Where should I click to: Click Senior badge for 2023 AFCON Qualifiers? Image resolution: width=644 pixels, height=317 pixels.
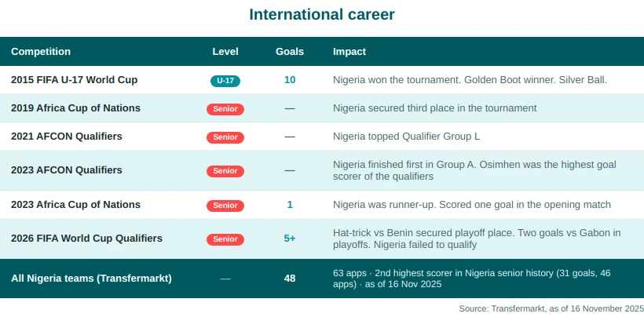point(225,171)
